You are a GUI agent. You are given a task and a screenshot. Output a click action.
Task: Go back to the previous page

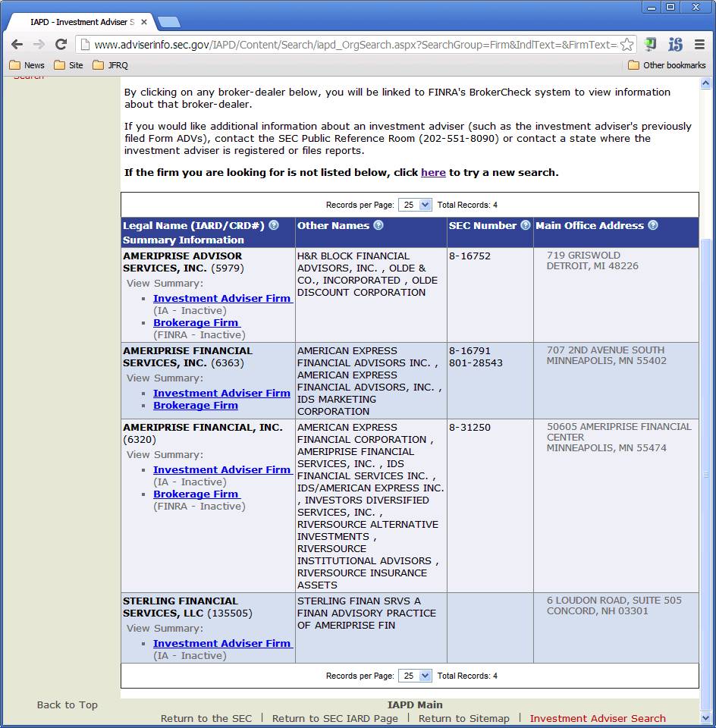point(17,45)
